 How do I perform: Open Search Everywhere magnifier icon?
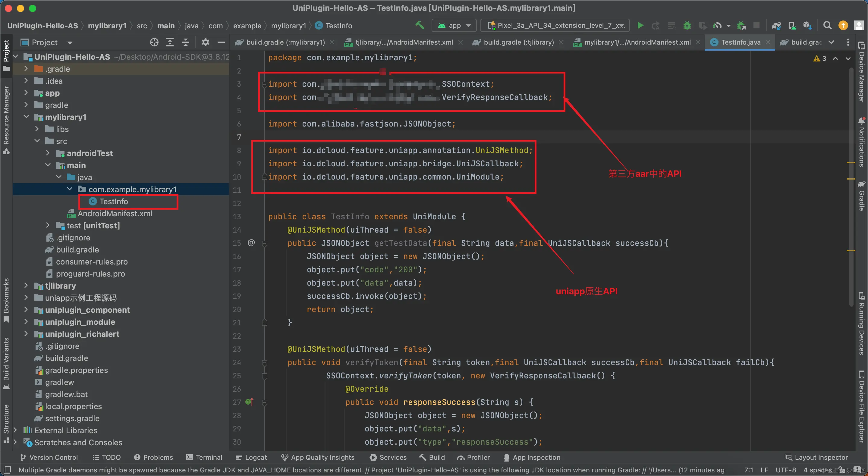(827, 26)
